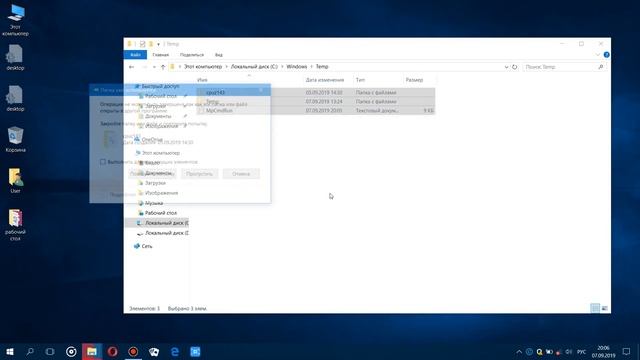The height and width of the screenshot is (360, 640).
Task: Click the volume icon in system tray
Action: 569,352
